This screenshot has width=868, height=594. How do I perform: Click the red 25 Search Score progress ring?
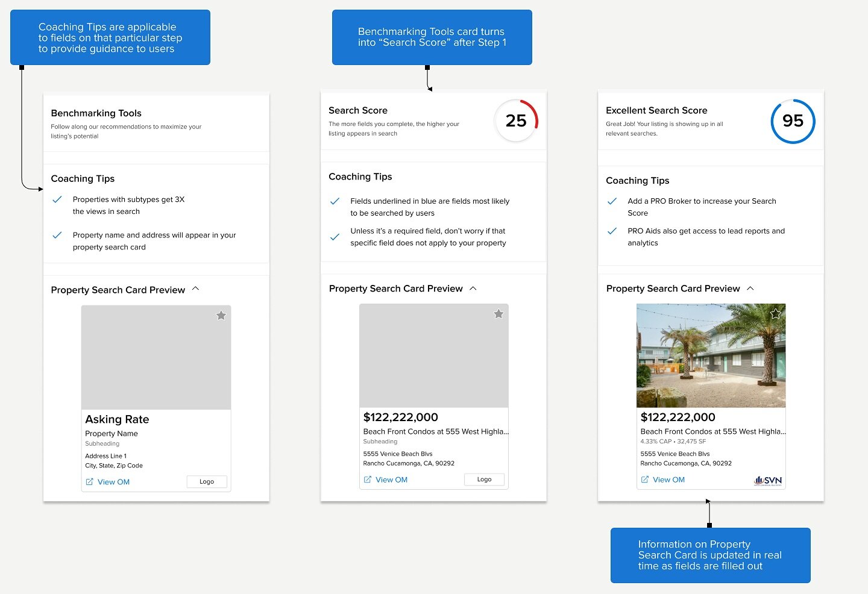coord(516,120)
